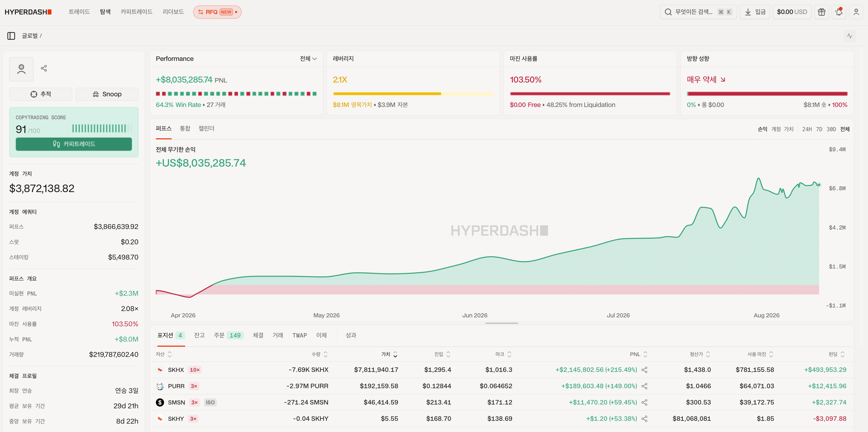Open the calendar tab
This screenshot has width=868, height=432.
pos(206,128)
